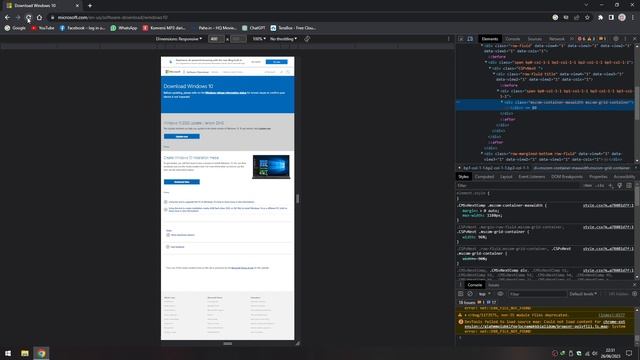Open the Dimensions: Responsive dropdown

click(x=179, y=39)
